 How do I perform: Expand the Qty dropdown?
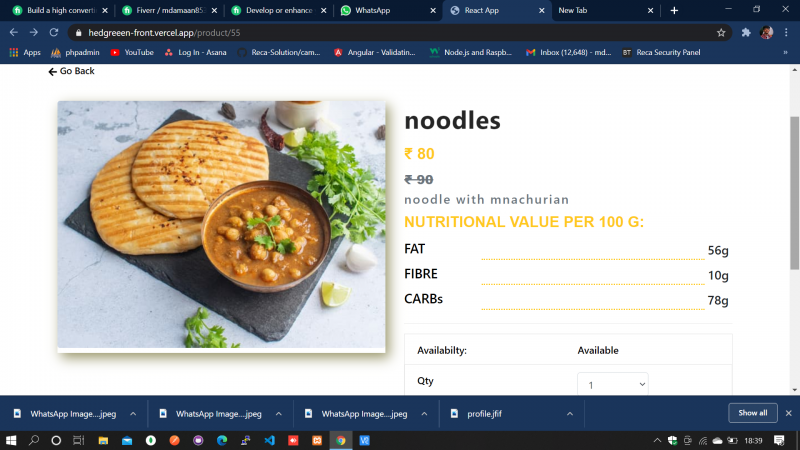(x=612, y=384)
